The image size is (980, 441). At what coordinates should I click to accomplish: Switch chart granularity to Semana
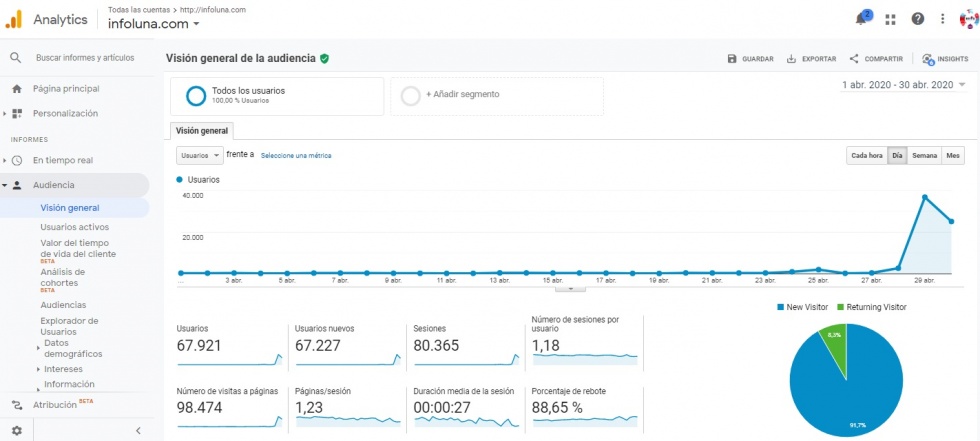click(924, 156)
